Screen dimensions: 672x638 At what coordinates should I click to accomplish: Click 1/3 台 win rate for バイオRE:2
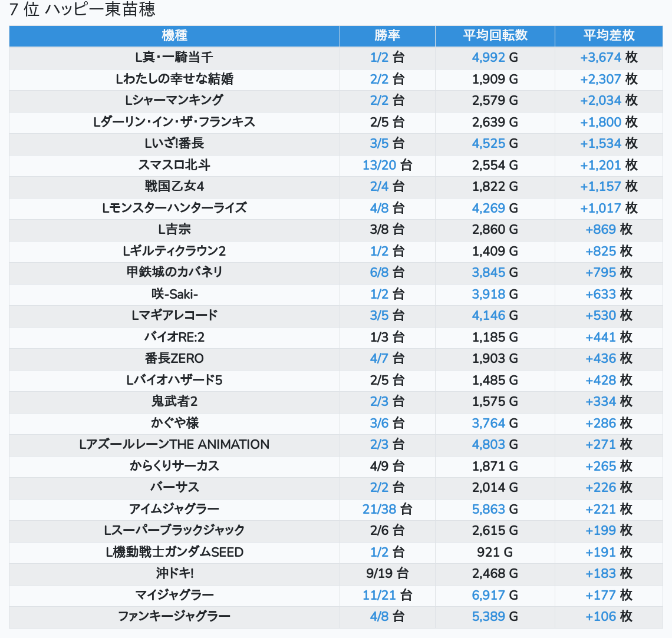[387, 337]
